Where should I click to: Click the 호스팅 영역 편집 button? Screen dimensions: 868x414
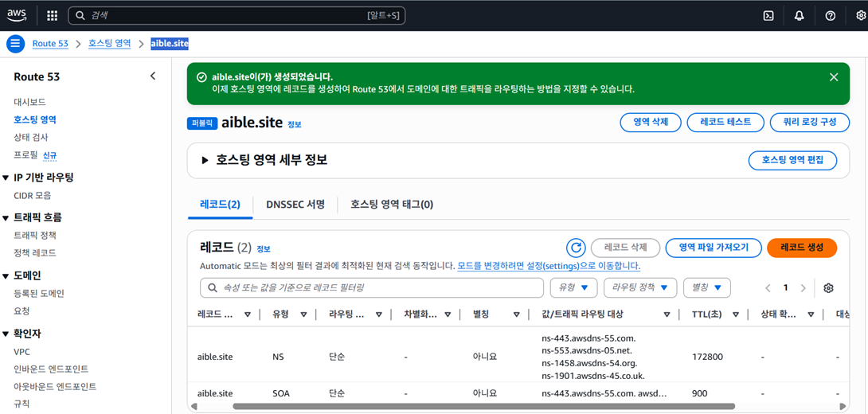pyautogui.click(x=792, y=161)
